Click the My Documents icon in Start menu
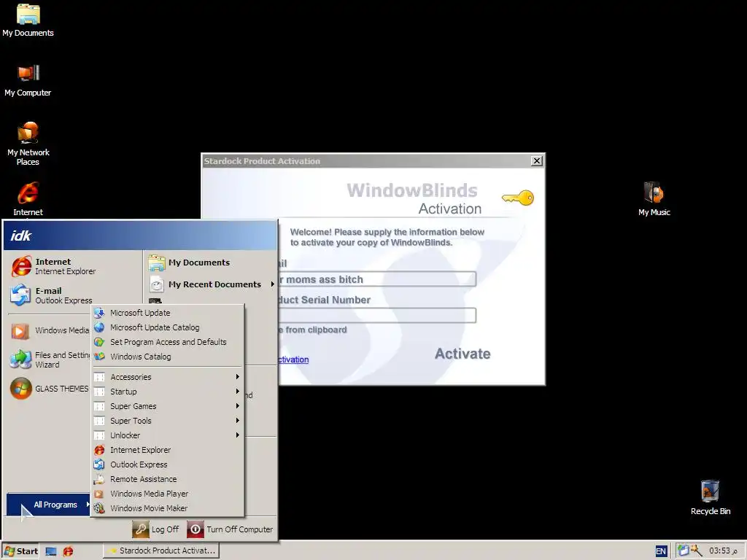The image size is (747, 560). [156, 262]
